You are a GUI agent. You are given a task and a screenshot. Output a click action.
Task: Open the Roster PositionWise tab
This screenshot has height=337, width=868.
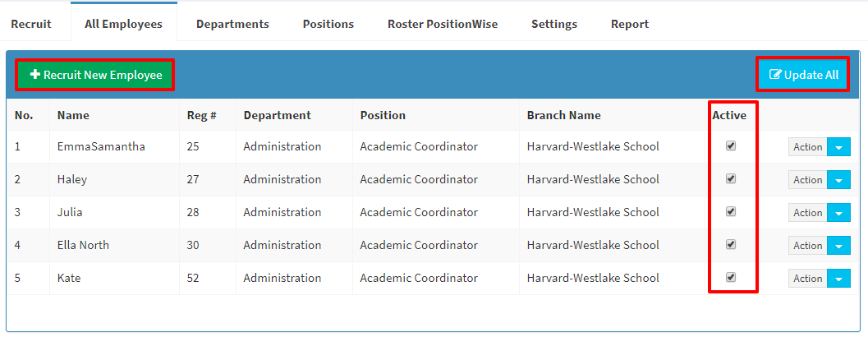443,25
